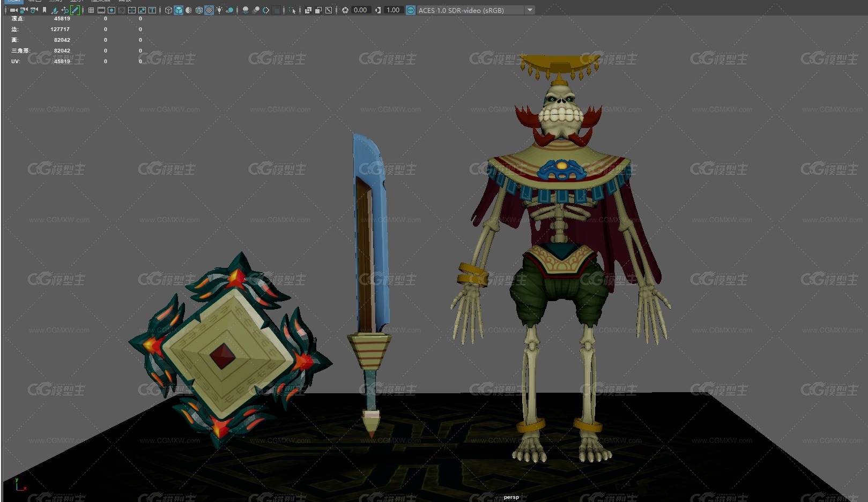The width and height of the screenshot is (868, 502).
Task: Click the Depth of Field icon
Action: point(277,10)
